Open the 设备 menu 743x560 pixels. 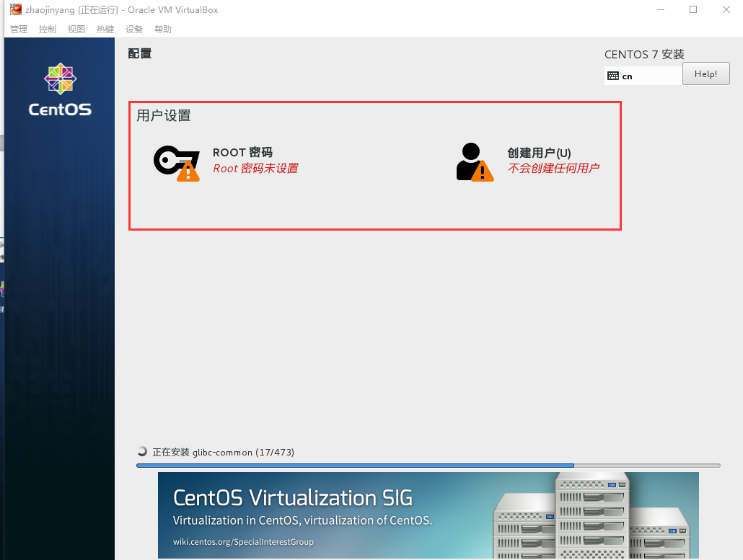point(134,30)
